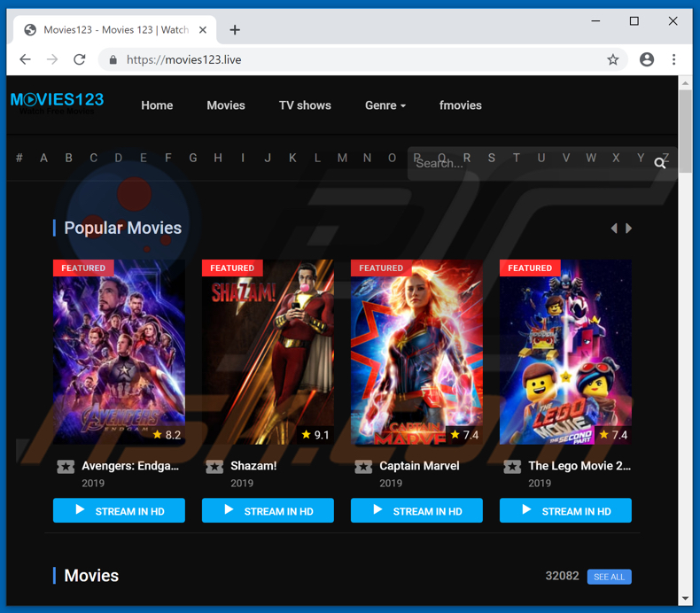Click the Shazam! title link

pos(253,466)
